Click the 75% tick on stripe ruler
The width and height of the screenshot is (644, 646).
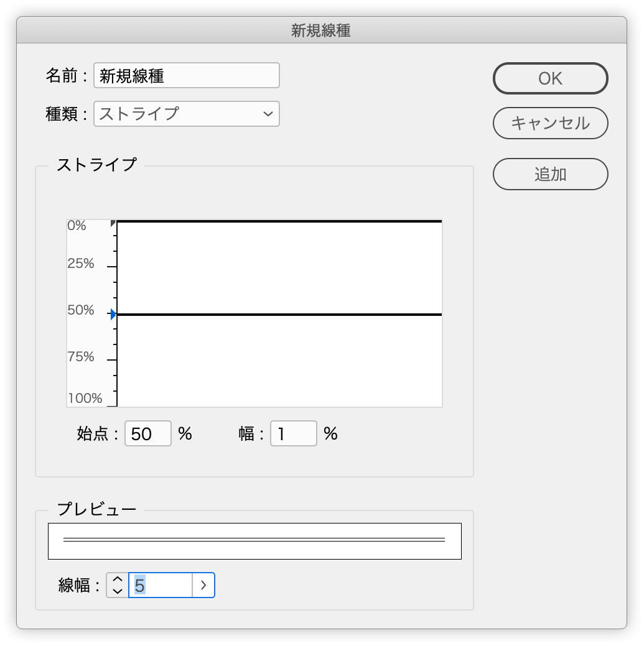(x=112, y=360)
